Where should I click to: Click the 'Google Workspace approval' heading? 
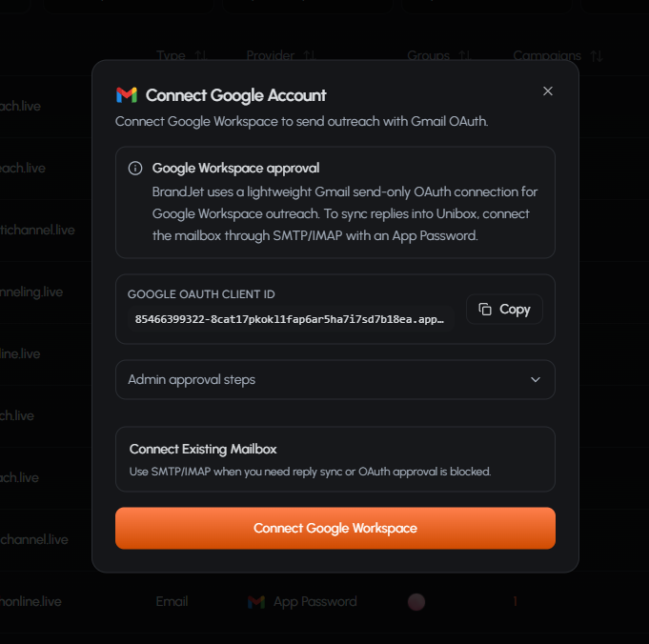pyautogui.click(x=236, y=168)
